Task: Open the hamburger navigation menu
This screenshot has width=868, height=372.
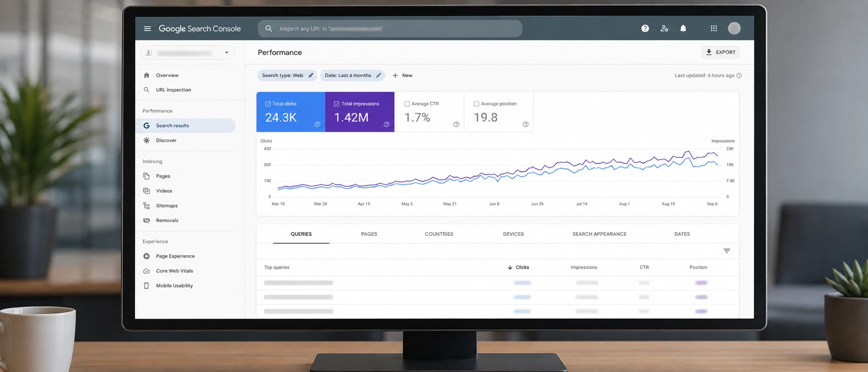Action: point(147,29)
